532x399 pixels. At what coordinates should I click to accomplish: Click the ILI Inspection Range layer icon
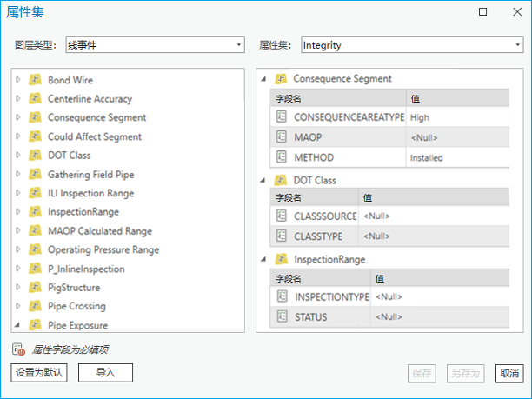point(35,193)
